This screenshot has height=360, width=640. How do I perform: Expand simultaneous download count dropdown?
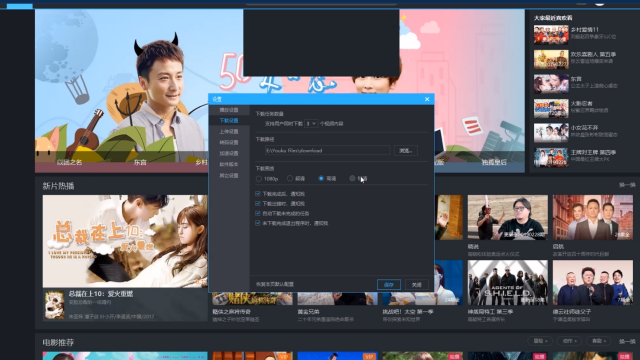(311, 123)
